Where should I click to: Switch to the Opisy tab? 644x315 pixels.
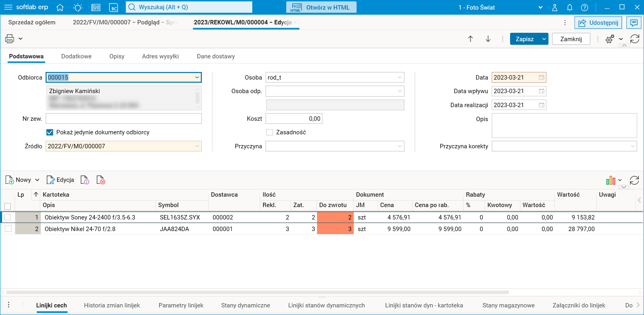point(117,56)
